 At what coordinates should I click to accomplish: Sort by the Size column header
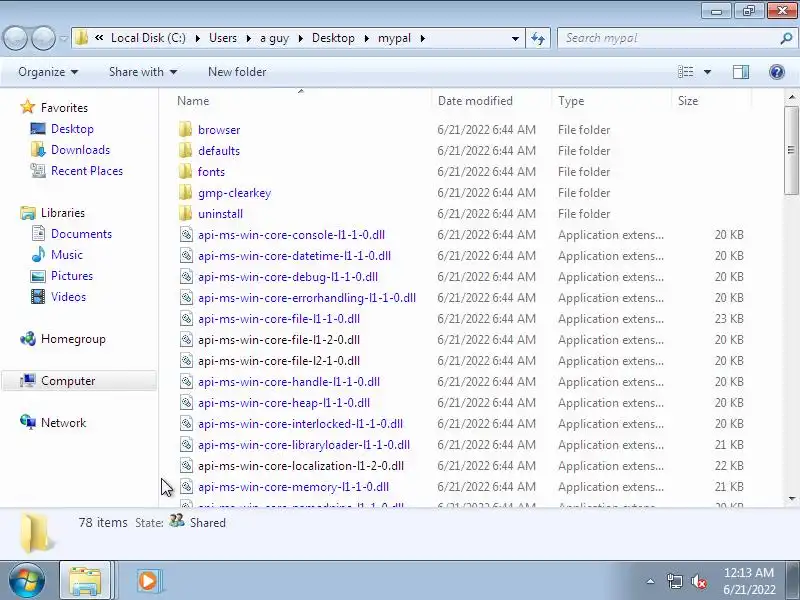(x=711, y=101)
